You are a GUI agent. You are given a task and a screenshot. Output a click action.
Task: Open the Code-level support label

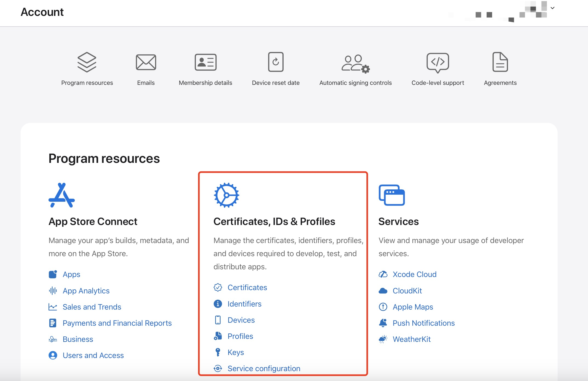tap(438, 83)
